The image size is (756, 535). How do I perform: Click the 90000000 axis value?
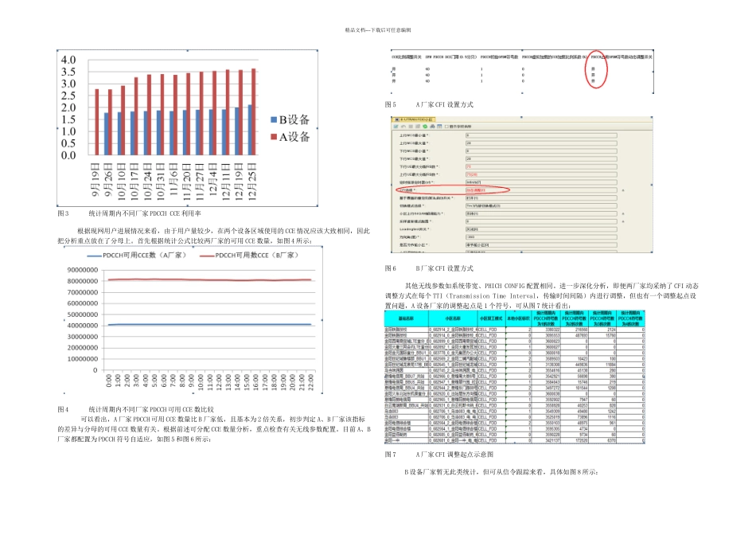83,270
